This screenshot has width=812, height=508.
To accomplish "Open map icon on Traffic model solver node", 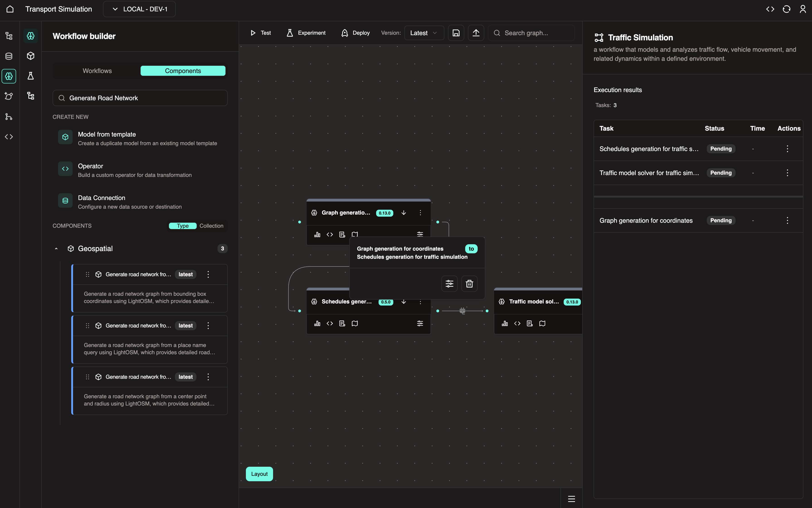I will (x=542, y=323).
